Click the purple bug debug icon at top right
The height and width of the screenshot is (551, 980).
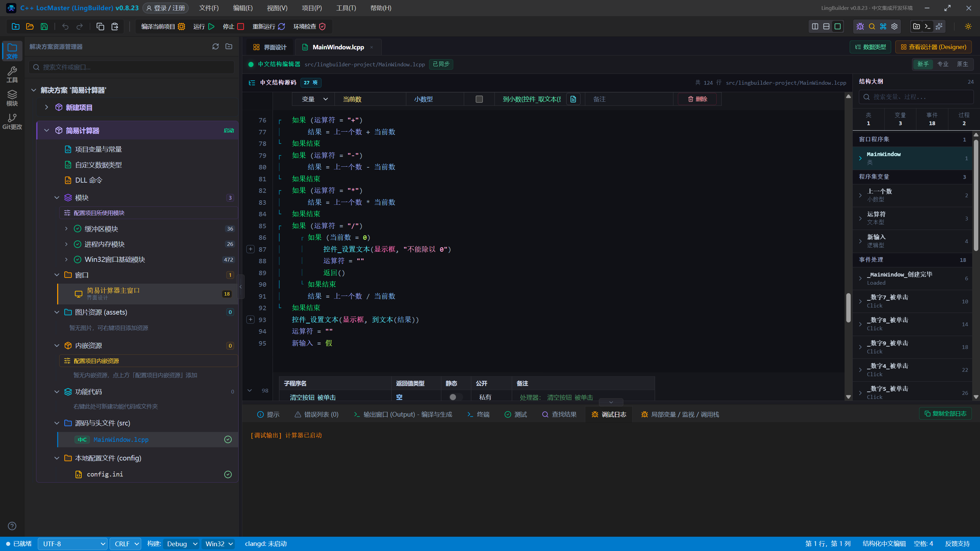(x=860, y=26)
